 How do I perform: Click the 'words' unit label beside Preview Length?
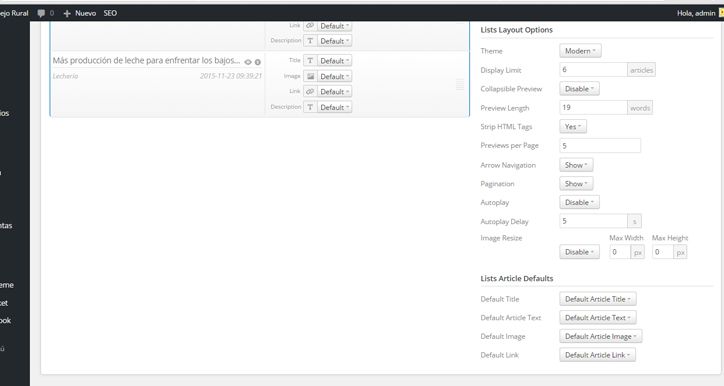640,108
